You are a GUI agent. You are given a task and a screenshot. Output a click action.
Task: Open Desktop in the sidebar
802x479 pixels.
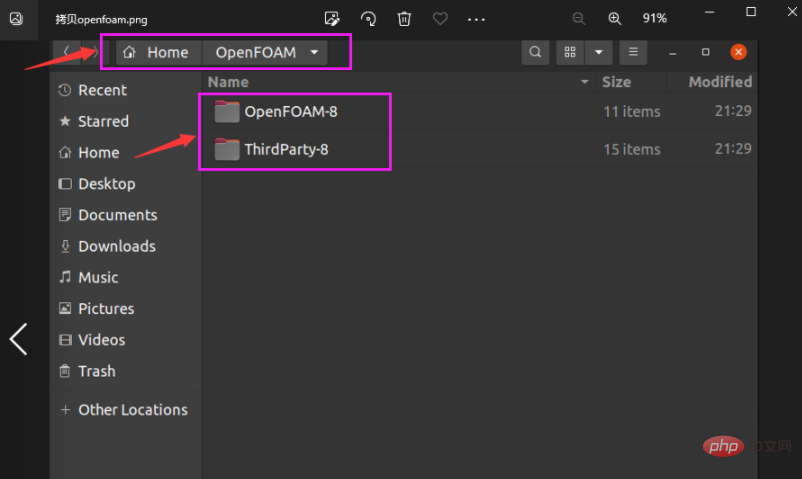coord(126,184)
